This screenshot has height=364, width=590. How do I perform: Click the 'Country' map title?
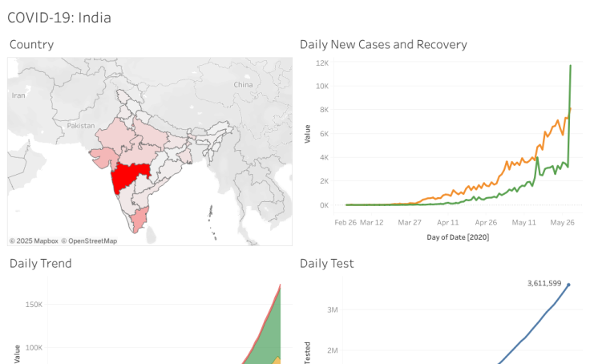pyautogui.click(x=31, y=44)
